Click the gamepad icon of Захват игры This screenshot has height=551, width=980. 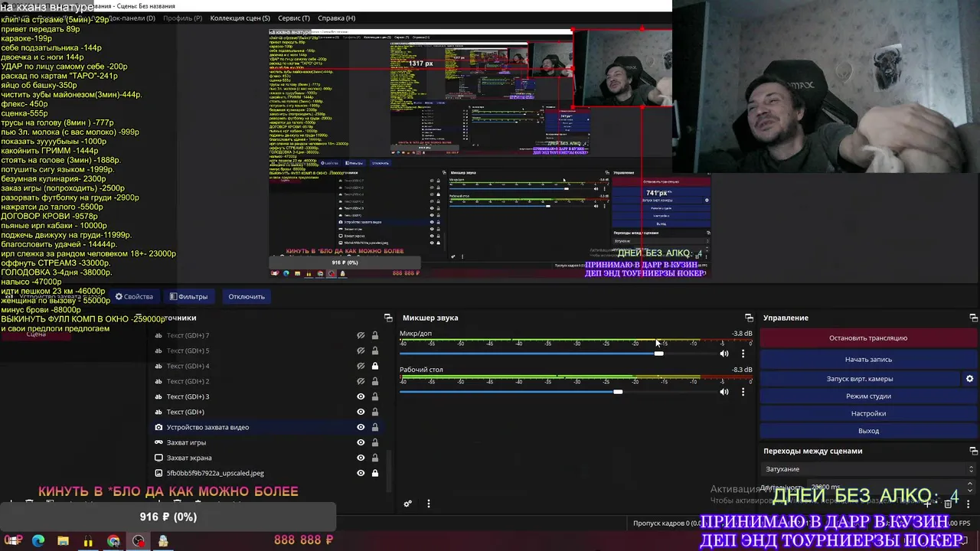pyautogui.click(x=158, y=442)
